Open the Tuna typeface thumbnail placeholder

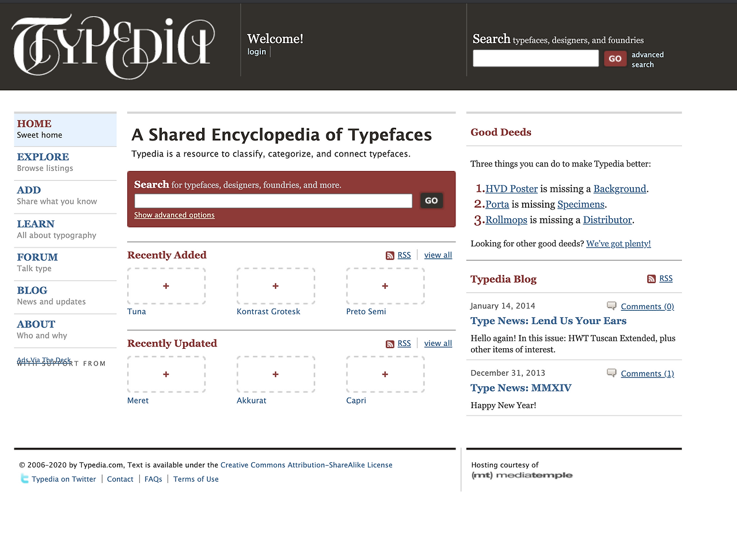click(x=166, y=286)
